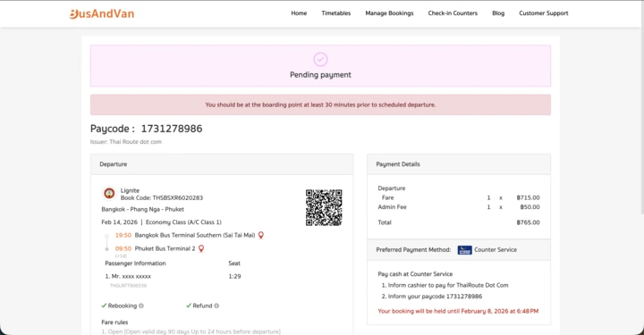The width and height of the screenshot is (644, 335).
Task: Click the green Refund checkmark
Action: click(x=189, y=306)
